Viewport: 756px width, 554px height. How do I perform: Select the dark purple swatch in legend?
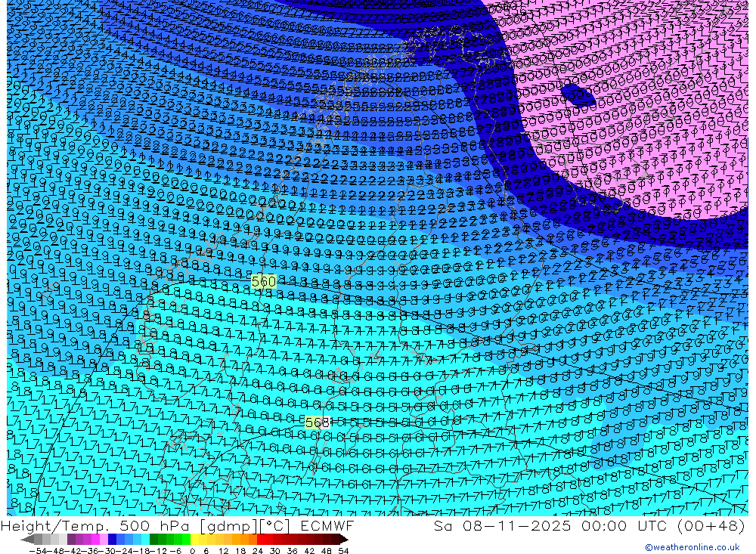(x=72, y=540)
